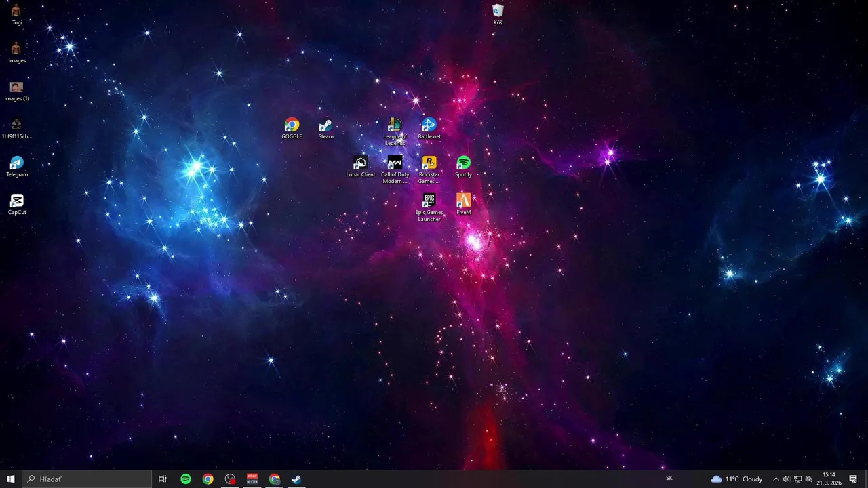The image size is (868, 488).
Task: Open the taskbar Chrome icon without profile badge
Action: [x=208, y=479]
